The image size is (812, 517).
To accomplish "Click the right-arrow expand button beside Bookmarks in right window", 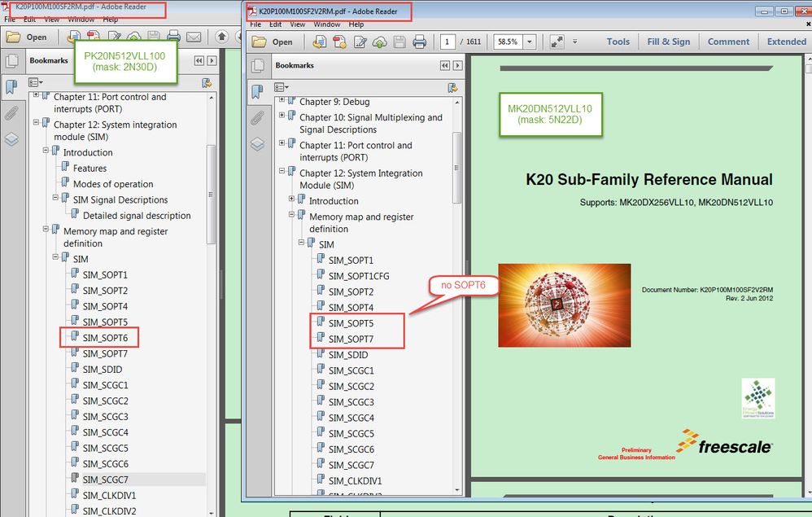I will pyautogui.click(x=457, y=65).
